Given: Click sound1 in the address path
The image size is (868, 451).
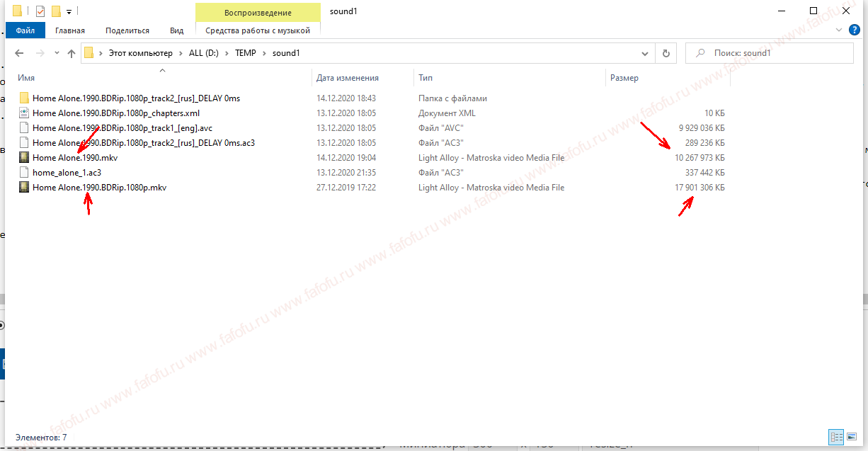Looking at the screenshot, I should (x=286, y=53).
